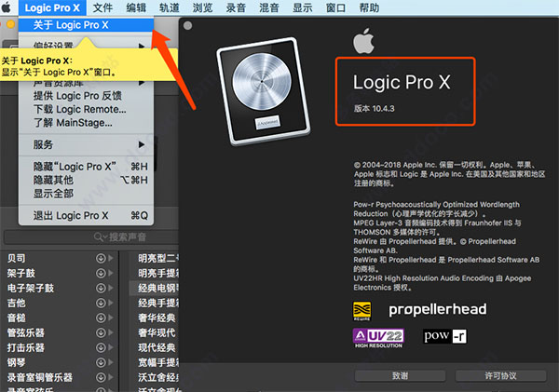Click the propellerhead logo
This screenshot has width=559, height=392.
438,310
